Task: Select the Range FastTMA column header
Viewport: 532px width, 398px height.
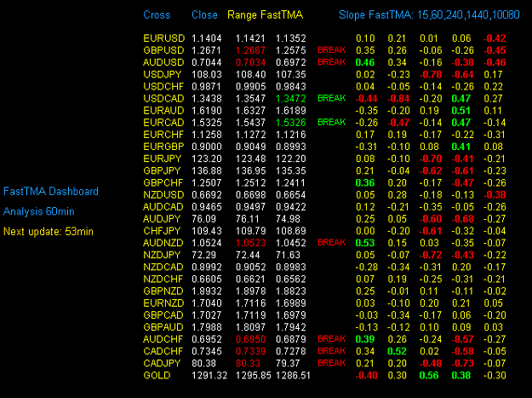Action: point(265,15)
